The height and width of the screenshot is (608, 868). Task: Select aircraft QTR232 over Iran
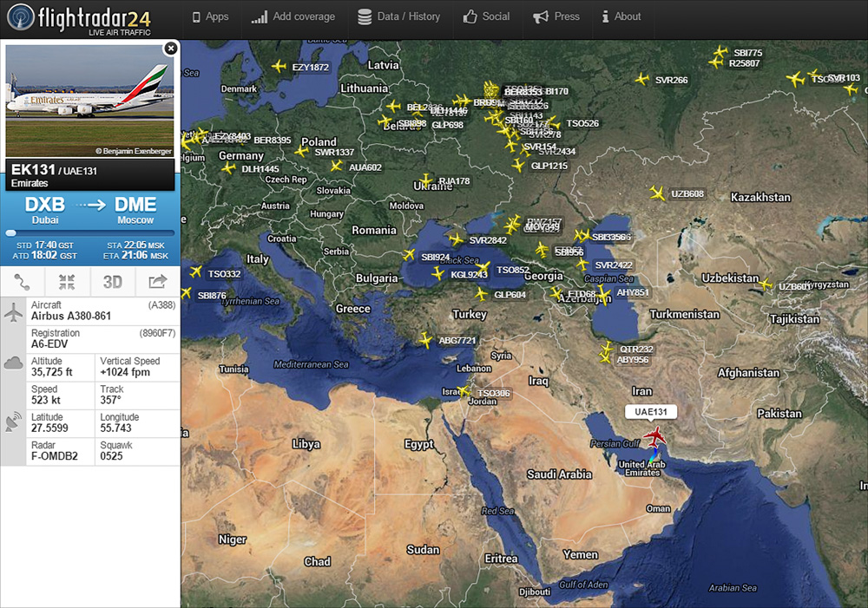click(x=608, y=348)
